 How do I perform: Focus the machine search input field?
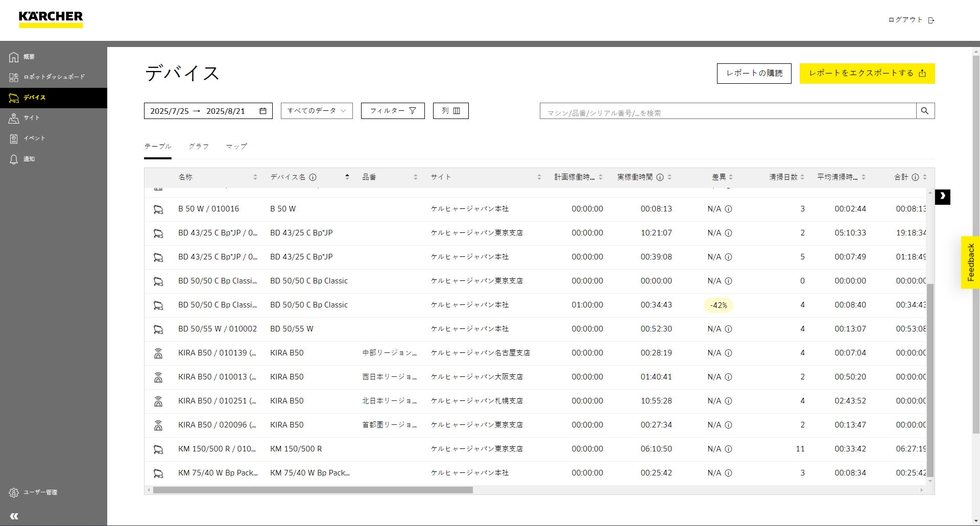point(728,111)
